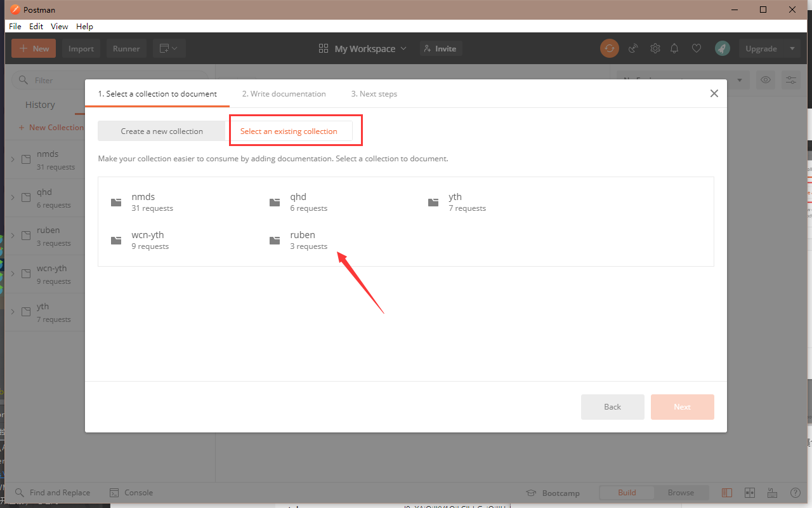This screenshot has width=812, height=508.
Task: Choose Create a new collection option
Action: (162, 131)
